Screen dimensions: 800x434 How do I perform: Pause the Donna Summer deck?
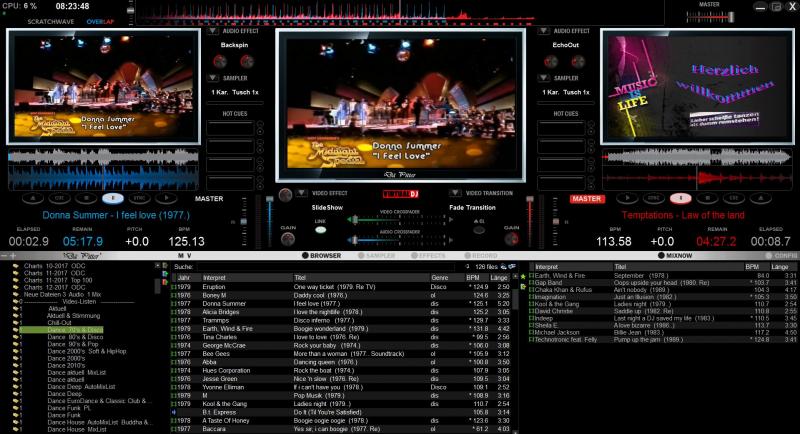[113, 198]
